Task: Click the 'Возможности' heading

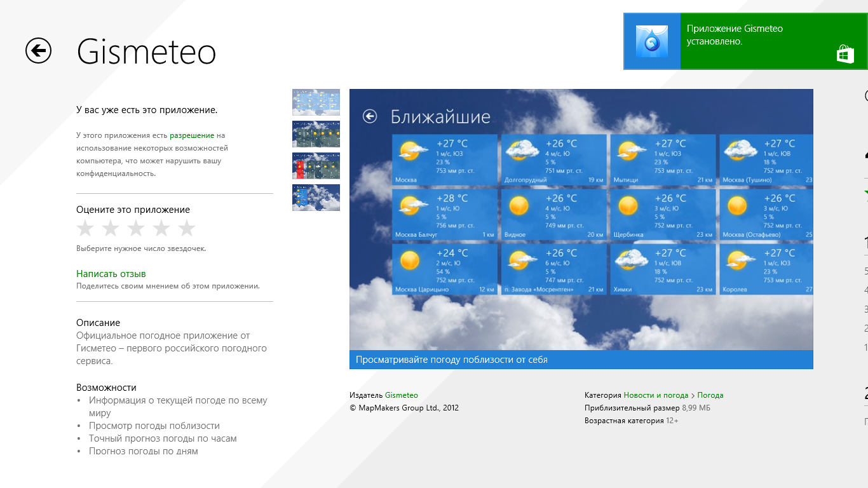Action: pyautogui.click(x=106, y=388)
